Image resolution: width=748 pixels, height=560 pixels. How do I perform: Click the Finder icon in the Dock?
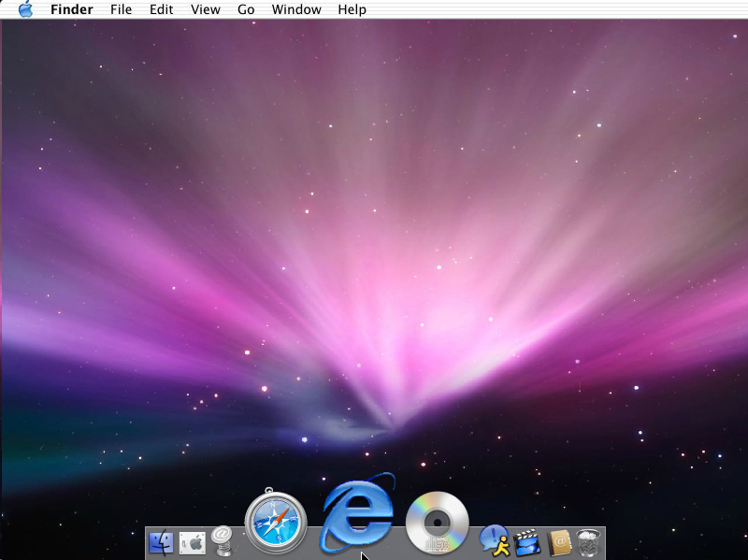161,542
